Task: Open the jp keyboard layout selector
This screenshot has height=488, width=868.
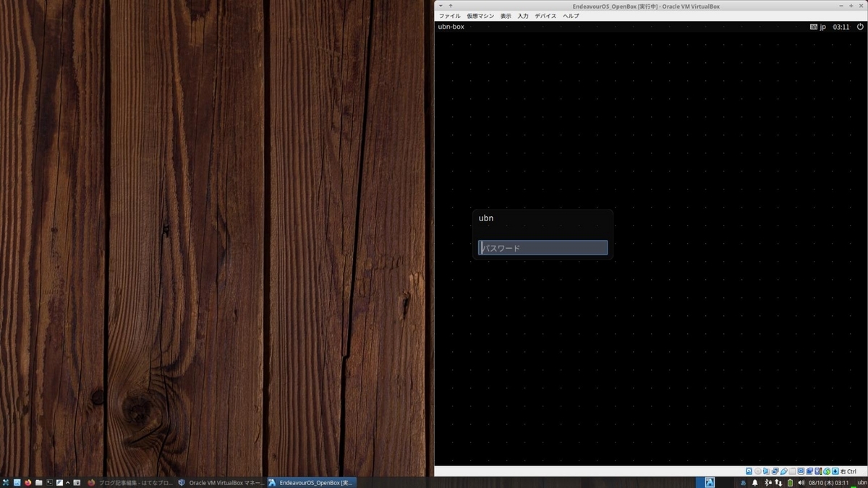Action: coord(818,27)
